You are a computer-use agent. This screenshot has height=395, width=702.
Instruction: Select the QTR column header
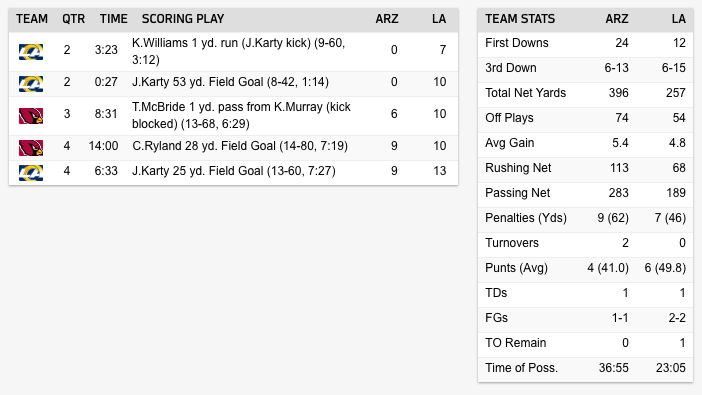[x=73, y=19]
